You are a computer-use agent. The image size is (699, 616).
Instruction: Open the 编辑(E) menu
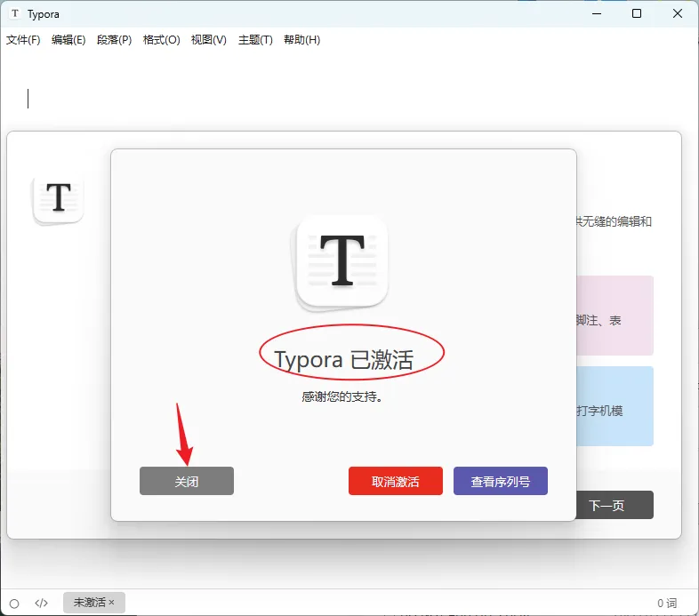pyautogui.click(x=68, y=40)
